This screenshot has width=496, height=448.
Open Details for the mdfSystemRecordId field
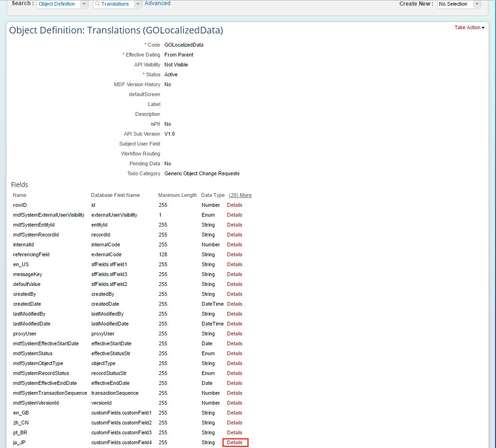coord(235,235)
